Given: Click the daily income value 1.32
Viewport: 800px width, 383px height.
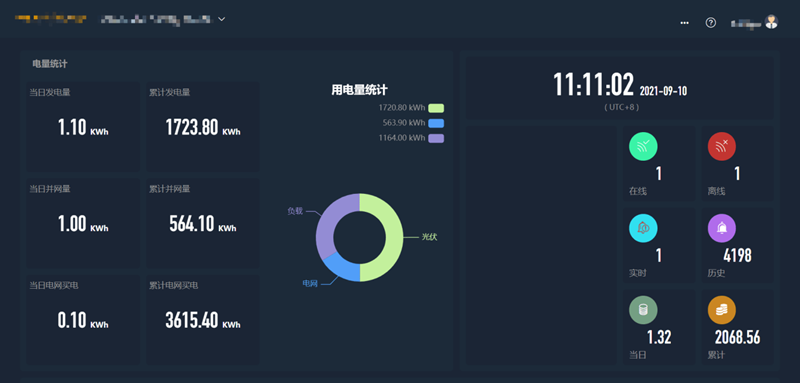Looking at the screenshot, I should [659, 337].
